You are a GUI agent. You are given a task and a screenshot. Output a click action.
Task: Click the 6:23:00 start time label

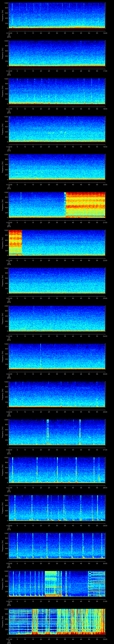tap(9, 336)
